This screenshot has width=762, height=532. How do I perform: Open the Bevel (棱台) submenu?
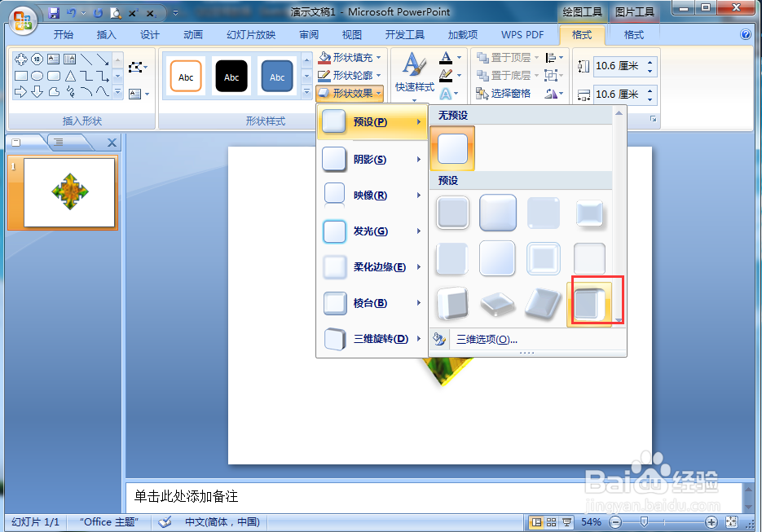point(372,303)
